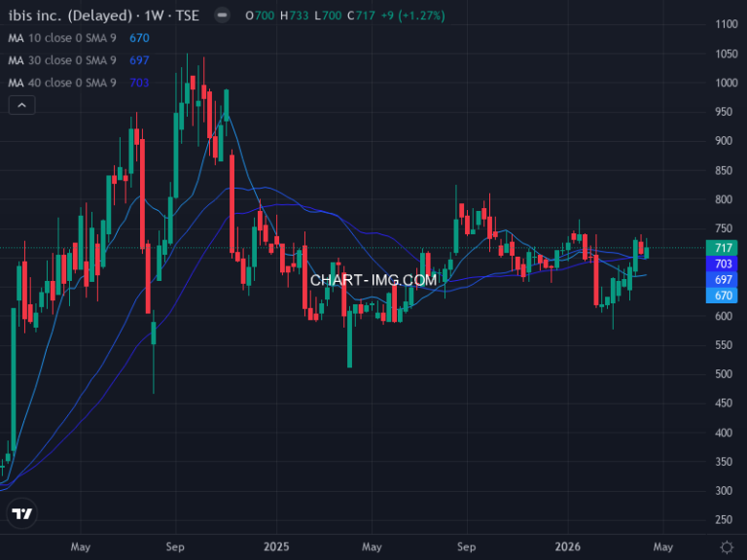
Task: Click the 670 price axis label
Action: [x=722, y=296]
